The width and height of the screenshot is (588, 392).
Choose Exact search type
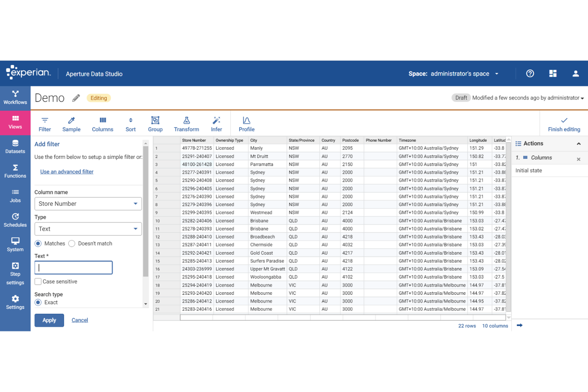pyautogui.click(x=38, y=302)
